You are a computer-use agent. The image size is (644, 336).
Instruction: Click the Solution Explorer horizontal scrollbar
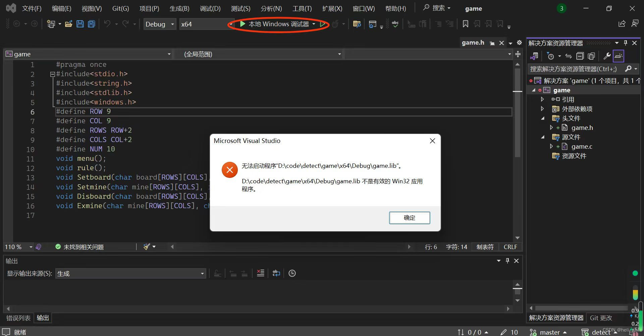pyautogui.click(x=581, y=308)
